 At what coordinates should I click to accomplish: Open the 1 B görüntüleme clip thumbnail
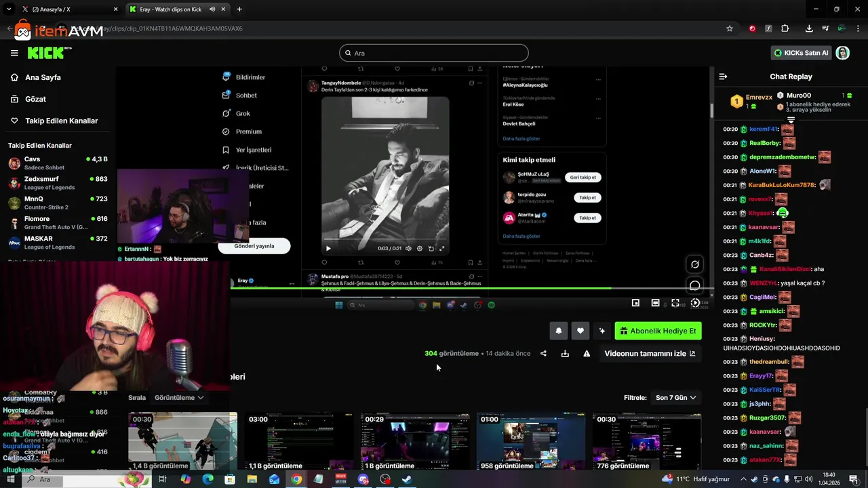click(x=415, y=441)
